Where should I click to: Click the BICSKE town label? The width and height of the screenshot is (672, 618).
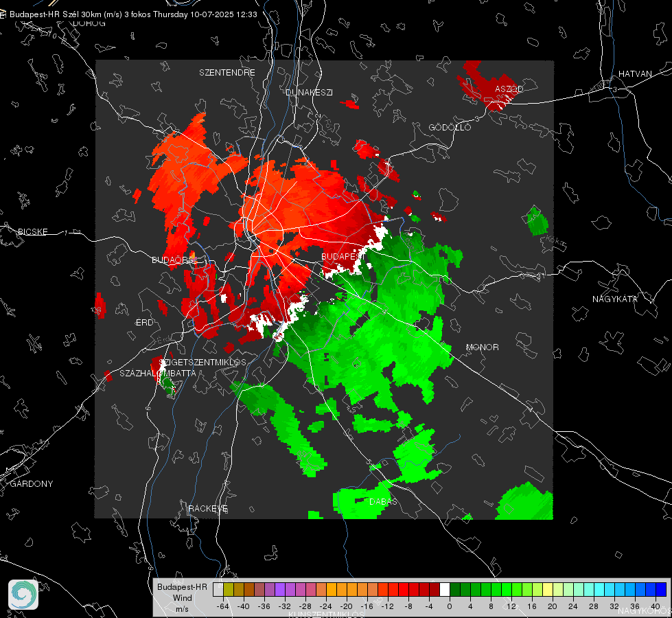click(32, 231)
